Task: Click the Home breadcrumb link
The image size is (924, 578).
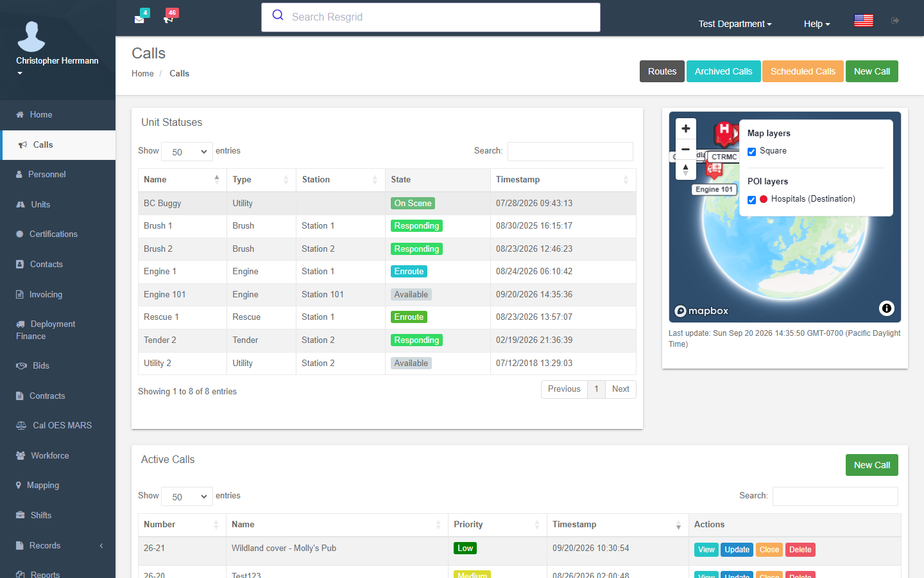Action: tap(142, 74)
